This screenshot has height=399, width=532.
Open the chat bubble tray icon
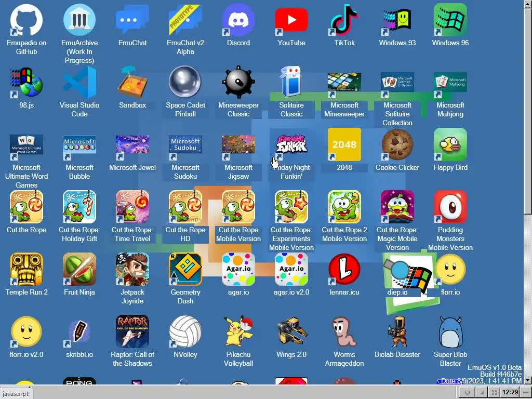pos(467,393)
